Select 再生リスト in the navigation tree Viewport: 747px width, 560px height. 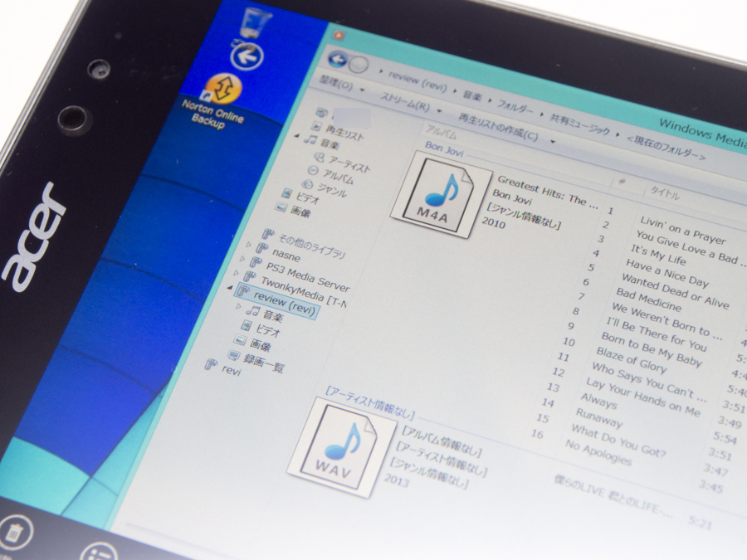pyautogui.click(x=344, y=133)
